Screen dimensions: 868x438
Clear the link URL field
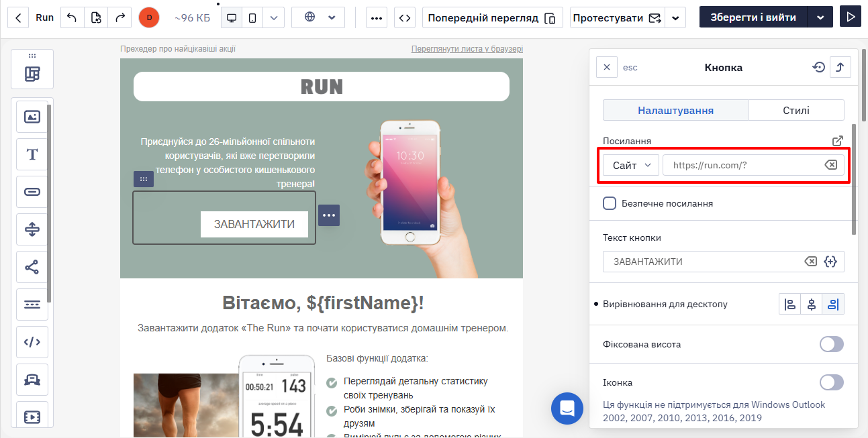tap(830, 165)
